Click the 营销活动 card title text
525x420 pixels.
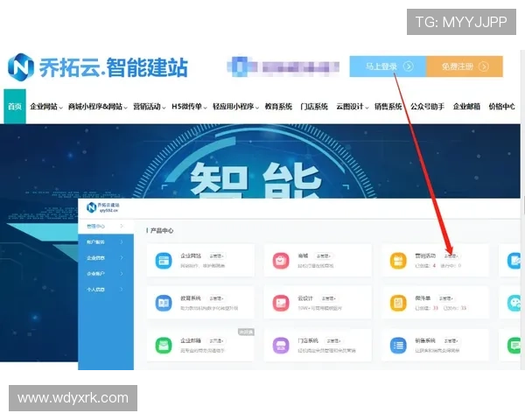(425, 255)
